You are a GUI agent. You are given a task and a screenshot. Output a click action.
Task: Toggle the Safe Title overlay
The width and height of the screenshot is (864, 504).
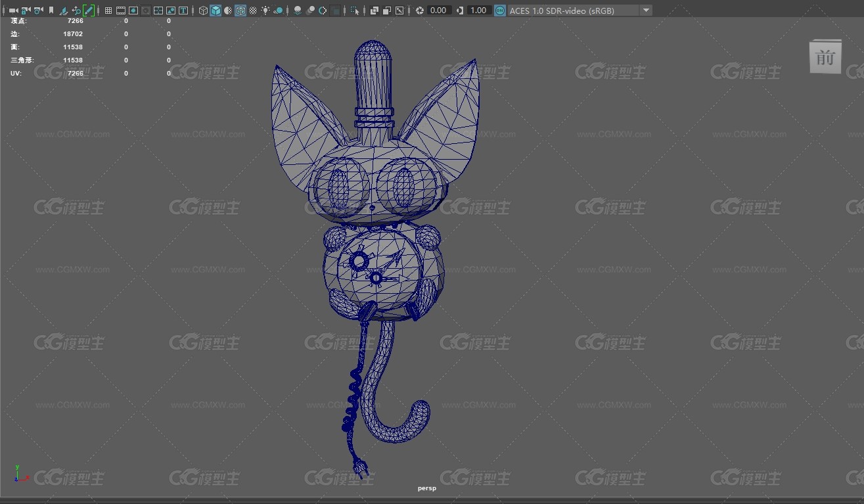183,11
